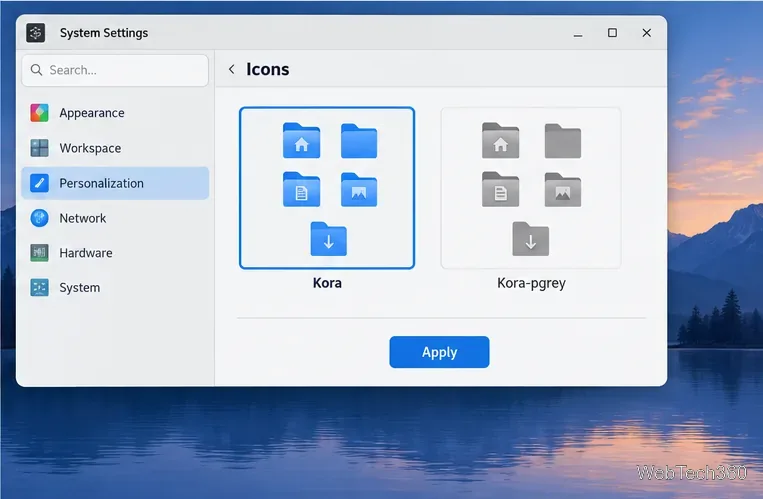Open the Workspace settings category
Image resolution: width=763 pixels, height=499 pixels.
coord(115,148)
